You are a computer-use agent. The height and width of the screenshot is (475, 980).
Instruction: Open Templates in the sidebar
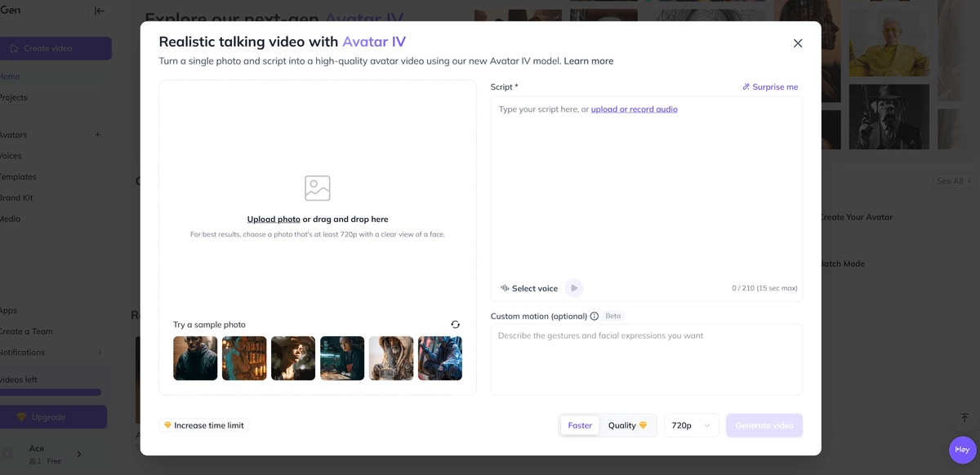pyautogui.click(x=18, y=177)
